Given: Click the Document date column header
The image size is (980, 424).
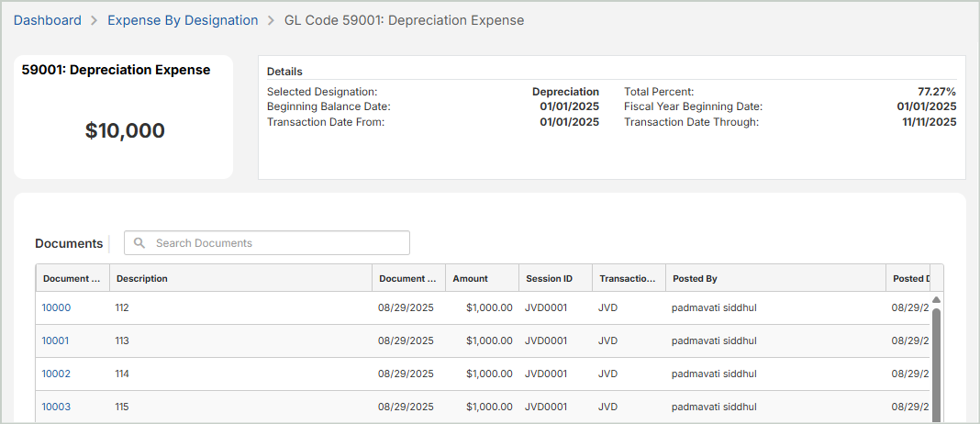Looking at the screenshot, I should coord(407,278).
